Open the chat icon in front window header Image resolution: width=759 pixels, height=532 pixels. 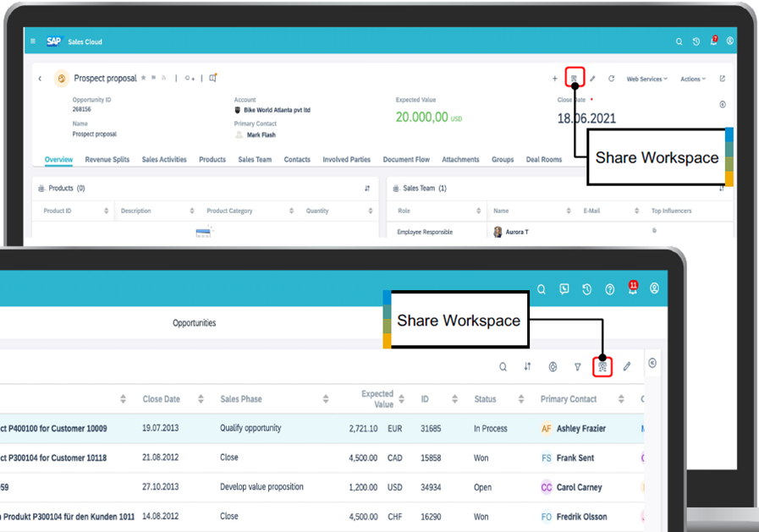pos(564,289)
